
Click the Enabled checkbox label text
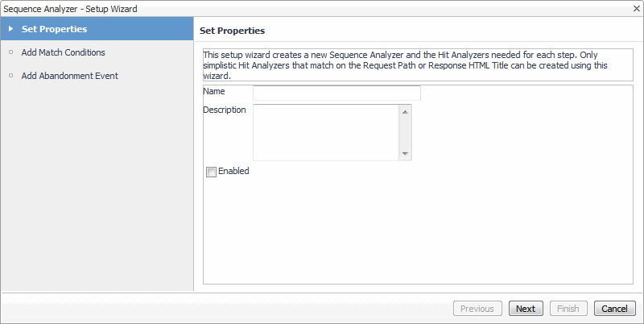click(x=233, y=172)
